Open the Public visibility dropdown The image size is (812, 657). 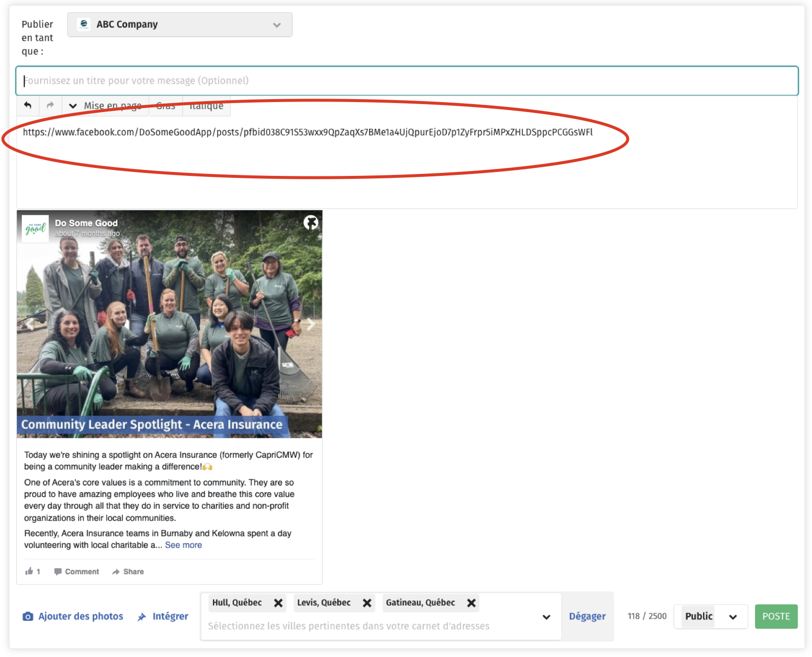(711, 617)
